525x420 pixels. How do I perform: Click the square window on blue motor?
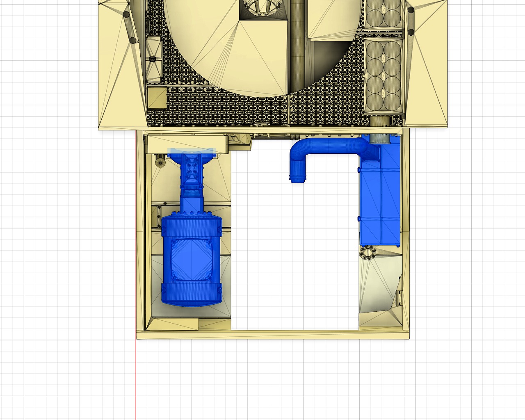pos(192,260)
